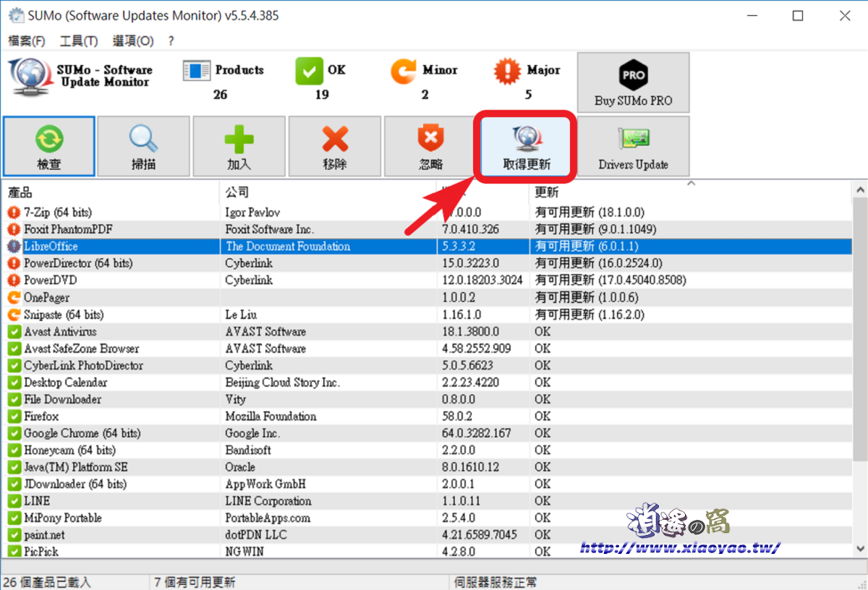The image size is (868, 590).
Task: Click the Cyberlink company cell for PowerDVD
Action: [x=249, y=280]
